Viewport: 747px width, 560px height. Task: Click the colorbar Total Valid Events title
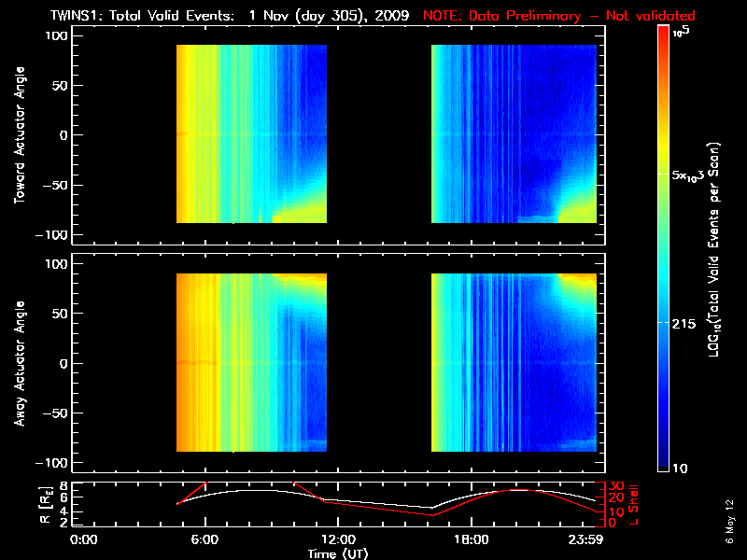click(713, 249)
